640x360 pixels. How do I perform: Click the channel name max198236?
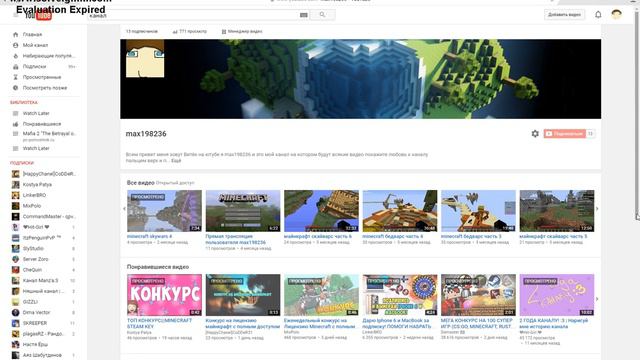coord(146,134)
